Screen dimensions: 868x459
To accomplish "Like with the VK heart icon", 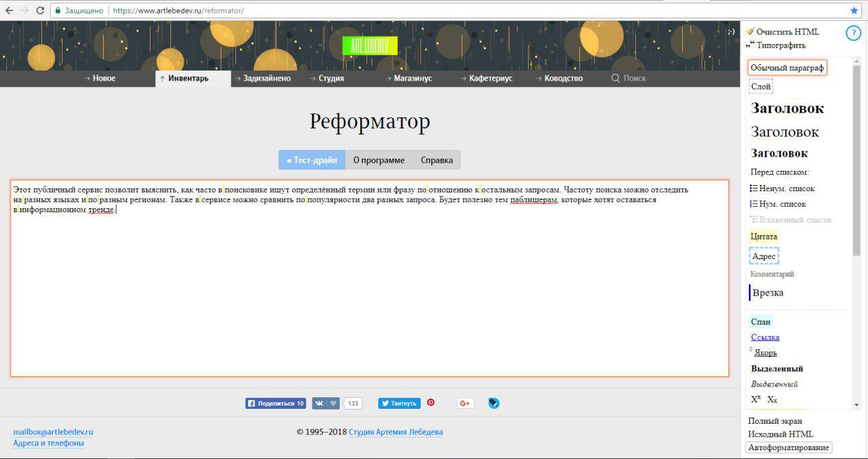I will coord(333,403).
